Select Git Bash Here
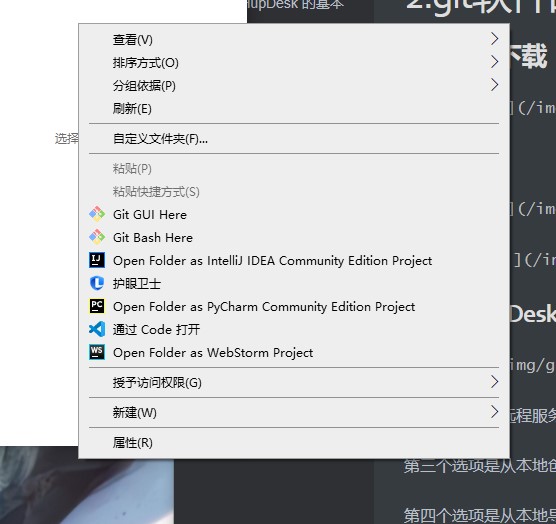556x524 pixels. [x=294, y=238]
